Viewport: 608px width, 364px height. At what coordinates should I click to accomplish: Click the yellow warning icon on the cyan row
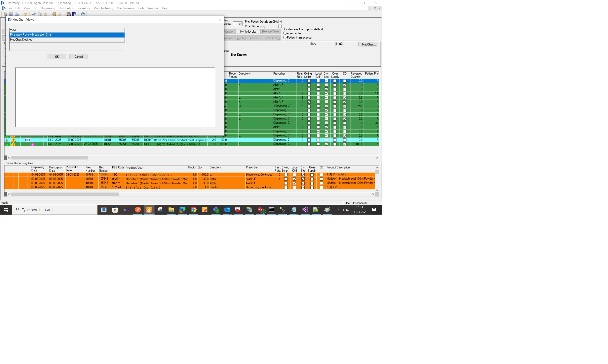[x=13, y=140]
